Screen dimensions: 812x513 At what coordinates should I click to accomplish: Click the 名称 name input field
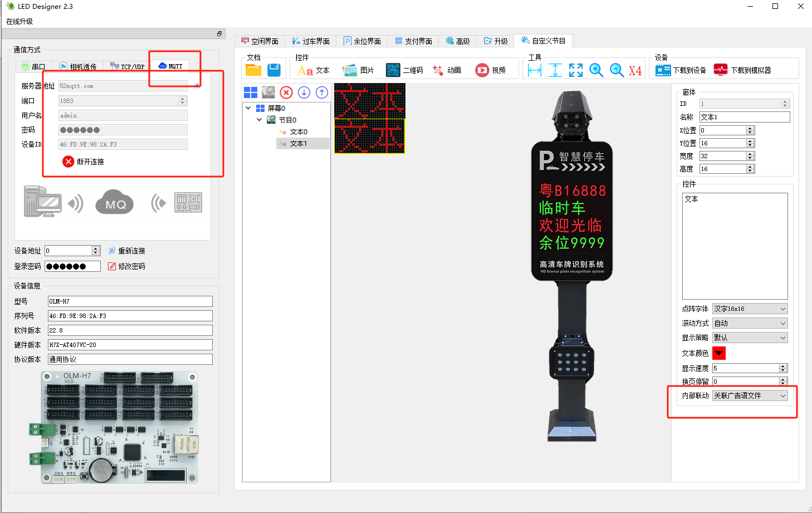click(745, 117)
